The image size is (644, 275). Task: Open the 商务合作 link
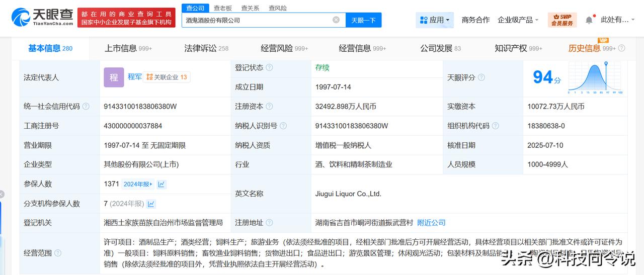[x=475, y=20]
